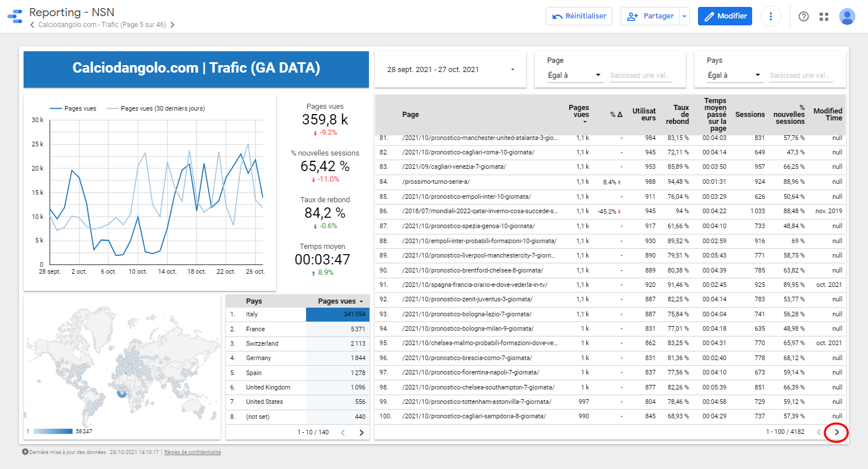
Task: Open the Règles de confidentialité link
Action: [193, 452]
